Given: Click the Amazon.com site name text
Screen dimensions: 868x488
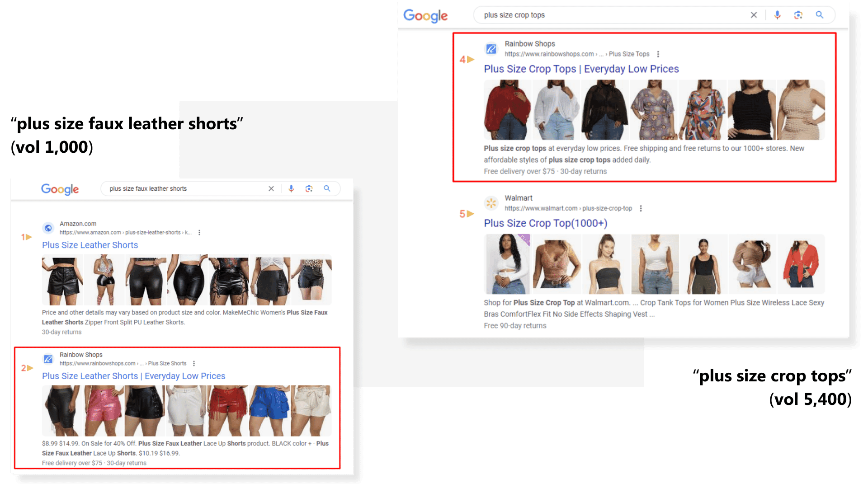Looking at the screenshot, I should click(78, 224).
